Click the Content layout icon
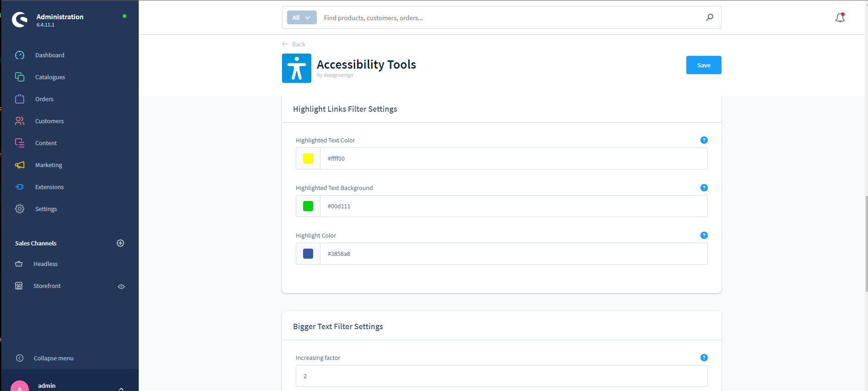 [20, 143]
